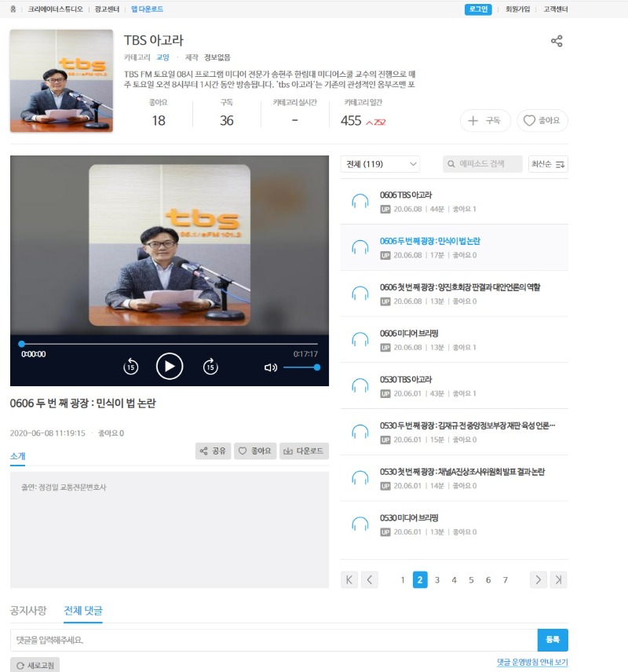Image resolution: width=628 pixels, height=672 pixels.
Task: Open 홈 link in top bar
Action: tap(13, 9)
